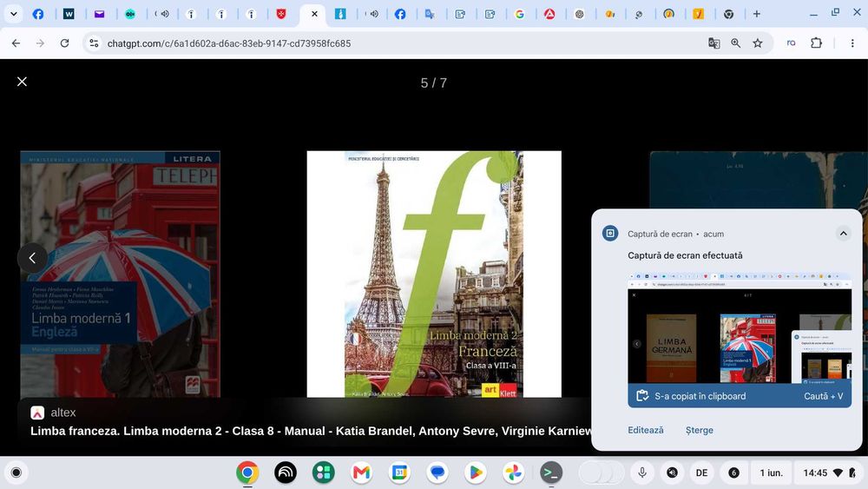Open the tab search dropdown
This screenshot has height=489, width=868.
13,14
